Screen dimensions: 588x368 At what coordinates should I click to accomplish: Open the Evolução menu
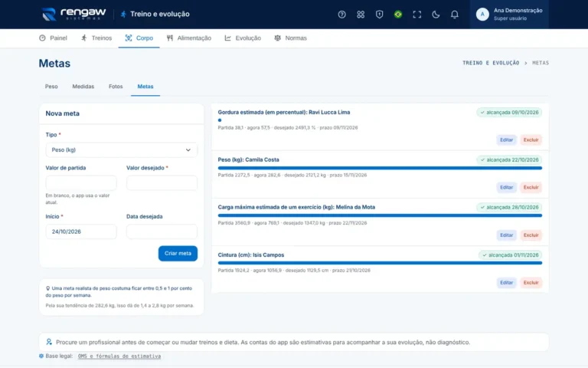(x=243, y=38)
